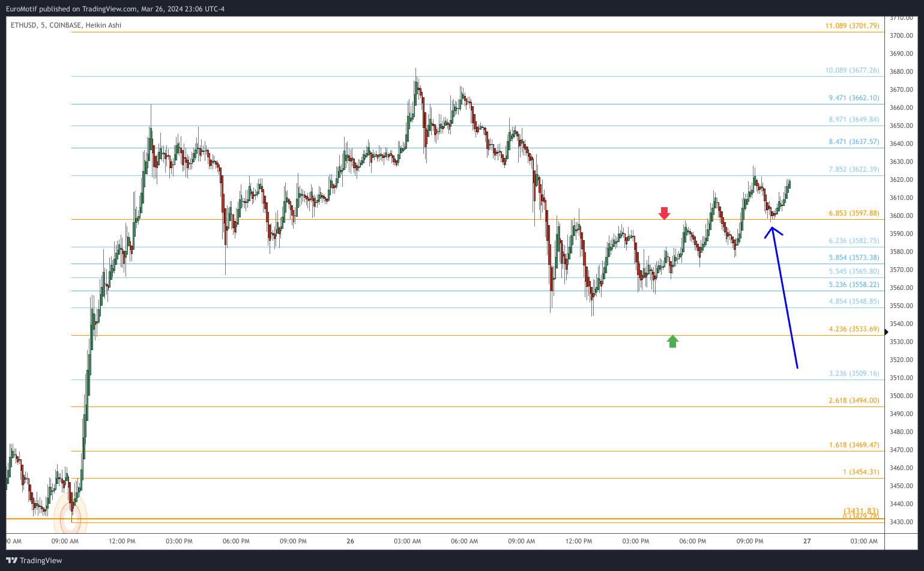
Task: Click the date label 27 on time axis
Action: pos(807,541)
